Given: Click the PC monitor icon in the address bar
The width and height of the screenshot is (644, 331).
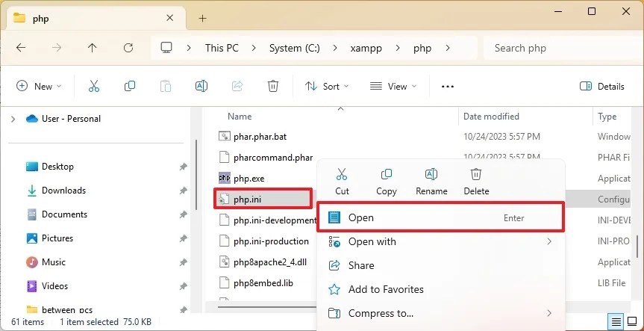Looking at the screenshot, I should pos(166,48).
